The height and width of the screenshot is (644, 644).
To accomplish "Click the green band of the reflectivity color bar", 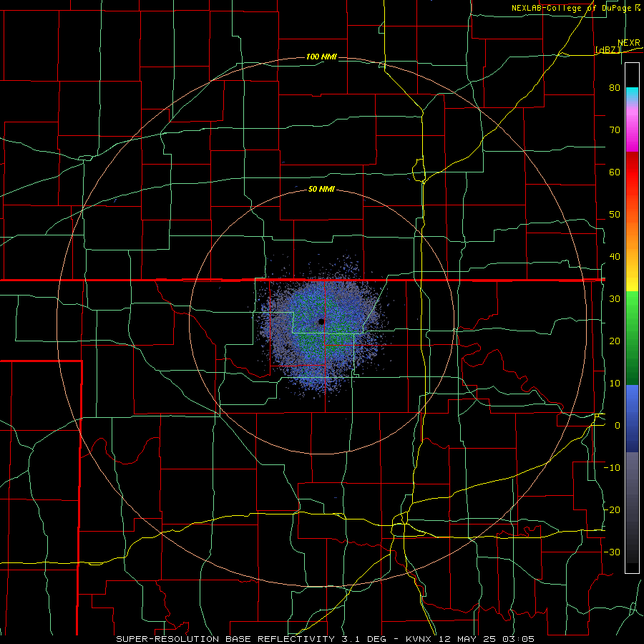I will (x=632, y=338).
